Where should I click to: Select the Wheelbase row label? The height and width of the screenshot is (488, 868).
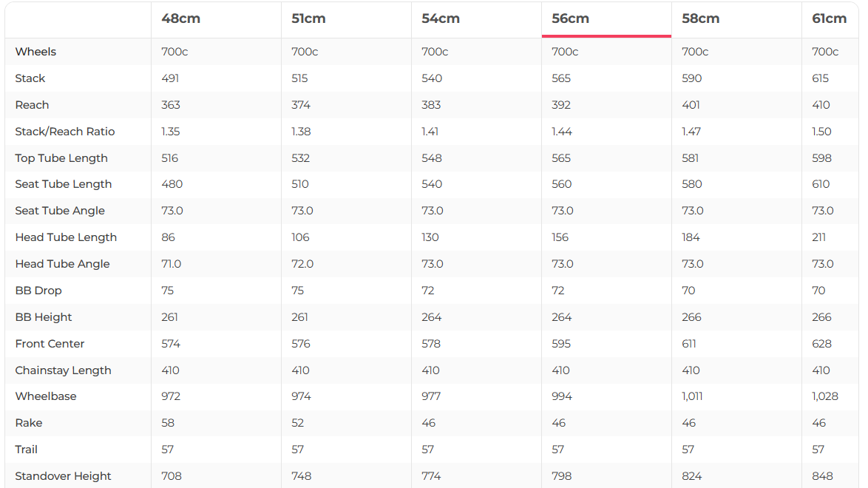(46, 396)
